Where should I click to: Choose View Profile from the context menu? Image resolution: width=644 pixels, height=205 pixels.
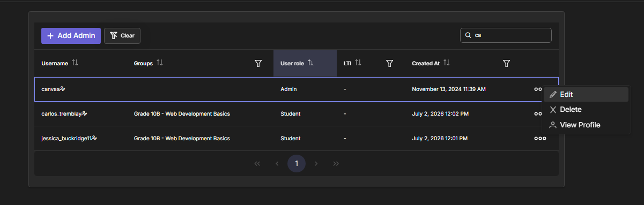point(587,125)
